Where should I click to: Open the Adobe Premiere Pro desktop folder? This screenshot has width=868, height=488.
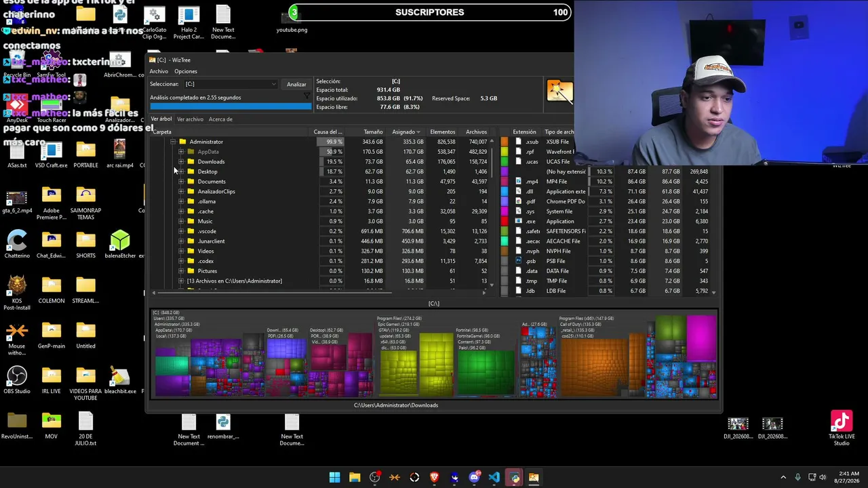click(x=52, y=203)
